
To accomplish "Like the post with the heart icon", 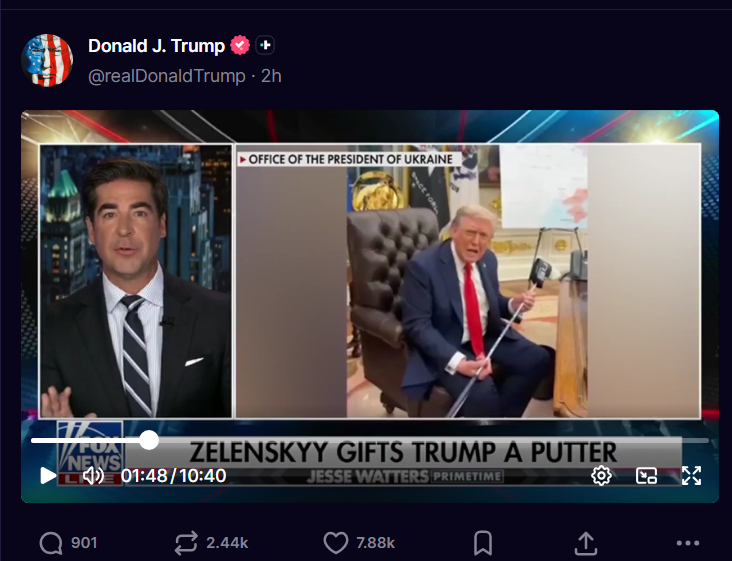I will pyautogui.click(x=336, y=543).
